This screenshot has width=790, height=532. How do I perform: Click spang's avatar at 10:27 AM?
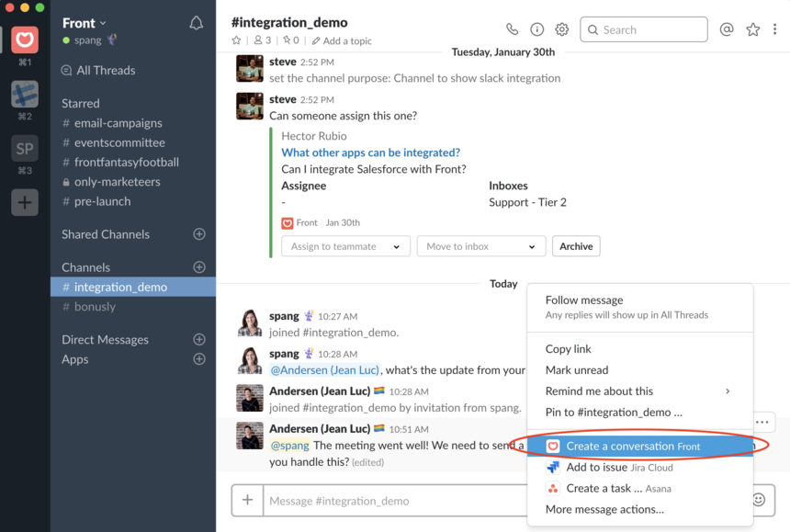[249, 323]
